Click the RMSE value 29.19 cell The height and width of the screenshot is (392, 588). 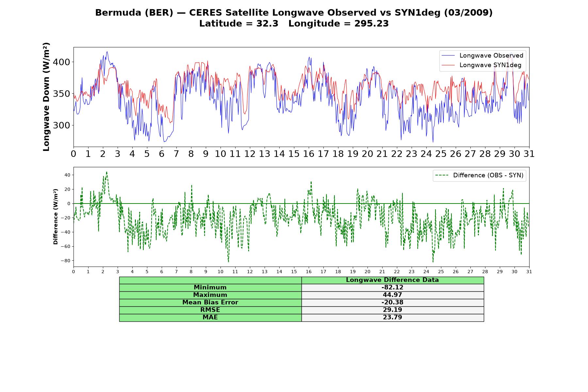[392, 310]
